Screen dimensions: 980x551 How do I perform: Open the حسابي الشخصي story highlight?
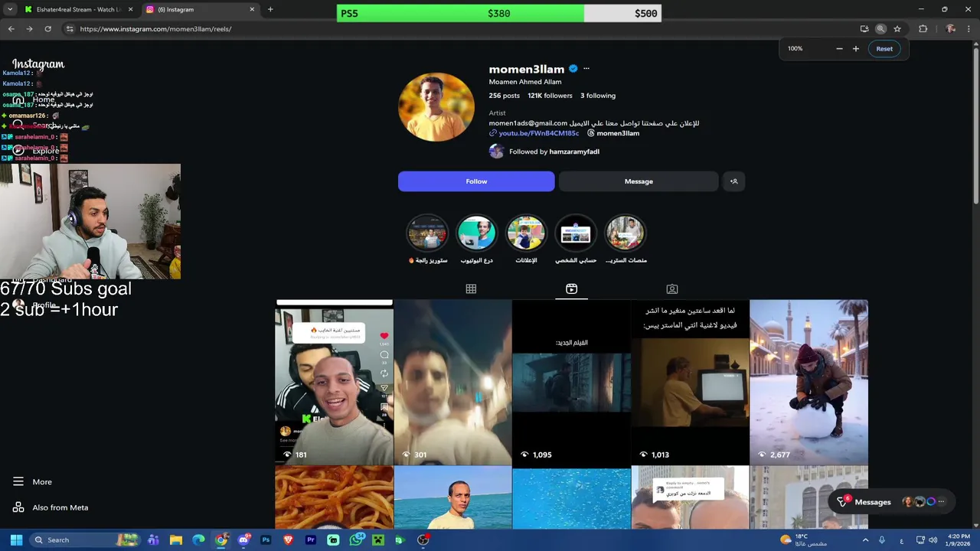[x=576, y=233]
